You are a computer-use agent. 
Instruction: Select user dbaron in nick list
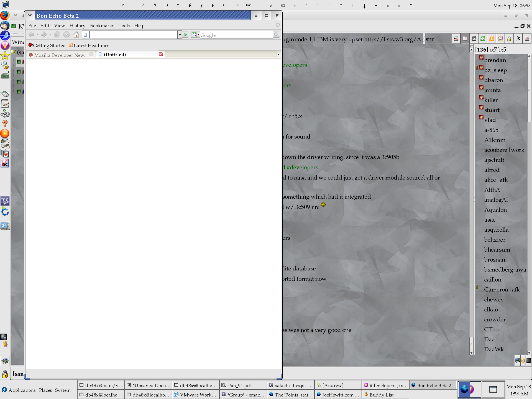point(493,80)
